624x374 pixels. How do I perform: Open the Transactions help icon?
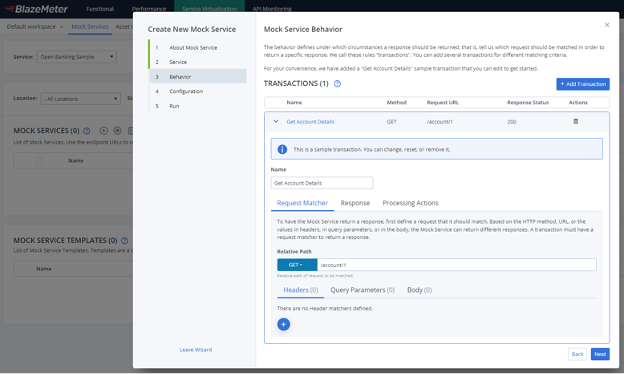click(337, 84)
